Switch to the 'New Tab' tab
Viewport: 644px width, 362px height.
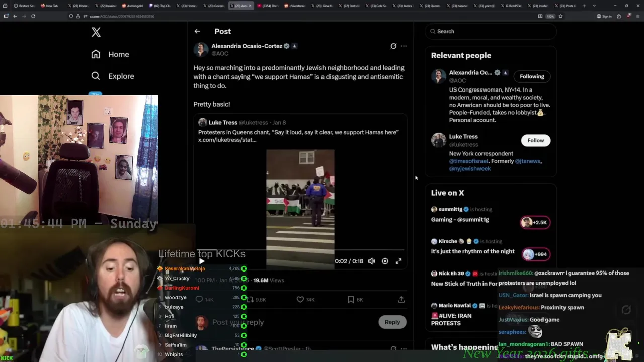[x=50, y=6]
